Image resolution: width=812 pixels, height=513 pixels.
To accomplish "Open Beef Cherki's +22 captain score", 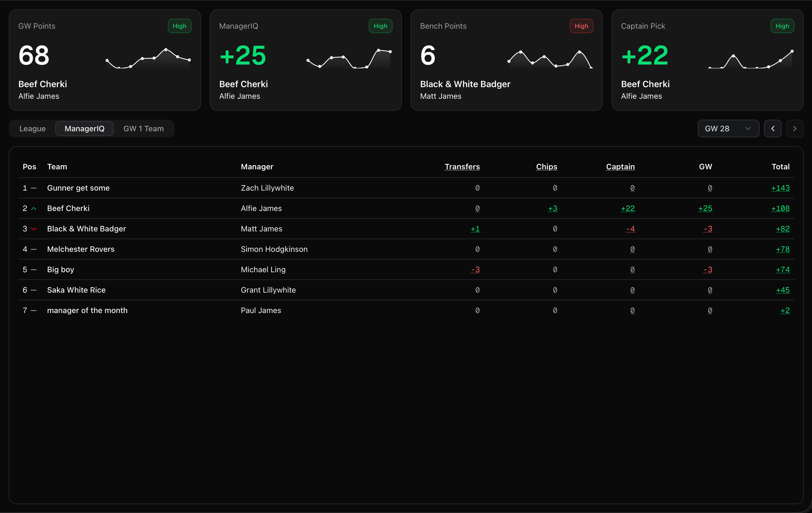I will (628, 209).
